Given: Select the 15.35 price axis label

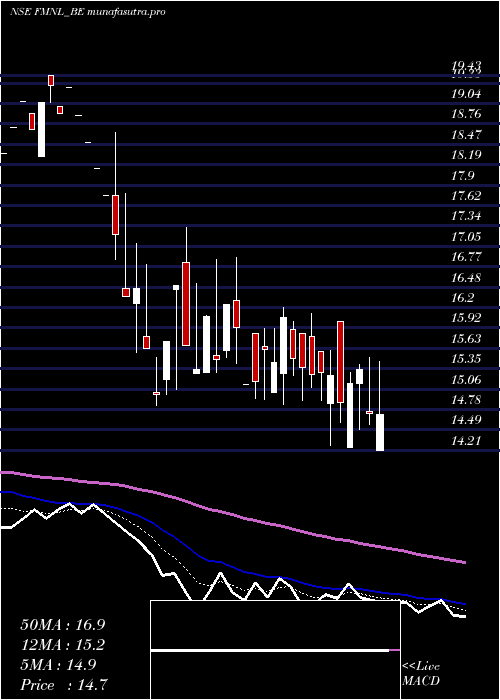Looking at the screenshot, I should [466, 359].
